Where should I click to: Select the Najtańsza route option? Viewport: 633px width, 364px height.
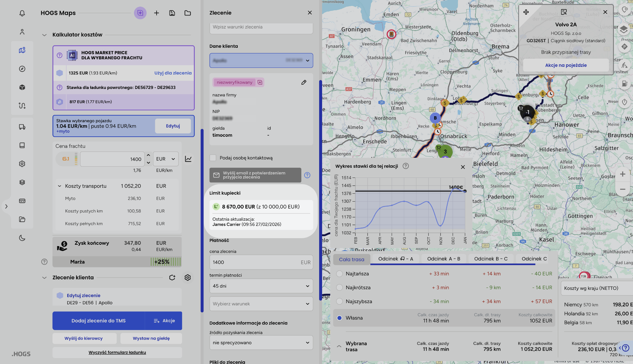click(x=339, y=274)
